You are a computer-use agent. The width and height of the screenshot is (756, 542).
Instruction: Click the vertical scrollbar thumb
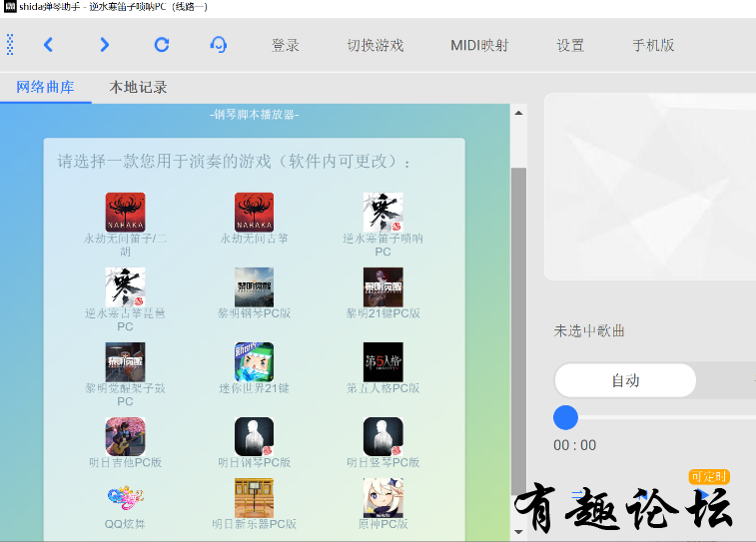tap(518, 331)
